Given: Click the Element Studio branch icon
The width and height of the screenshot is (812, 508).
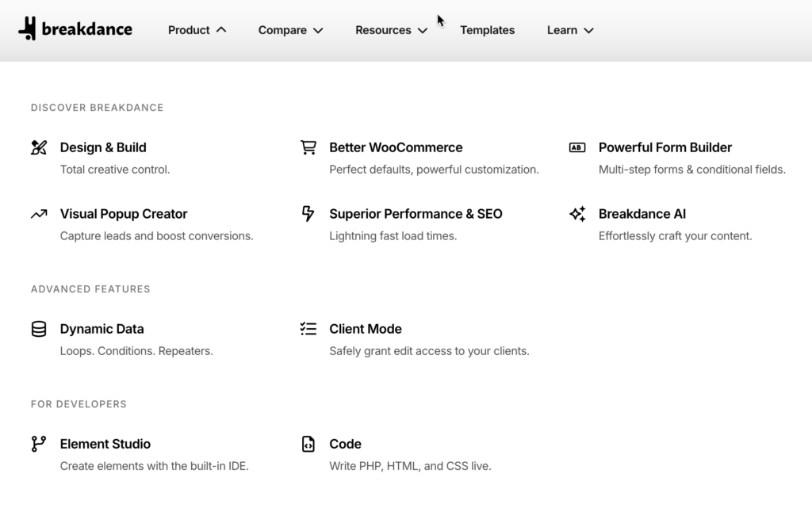Looking at the screenshot, I should click(x=39, y=444).
